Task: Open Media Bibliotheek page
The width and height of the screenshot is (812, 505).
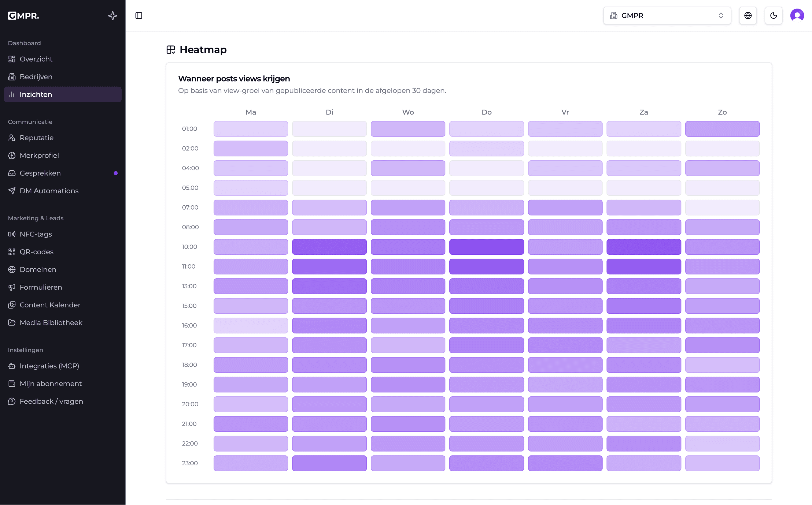Action: point(63,323)
